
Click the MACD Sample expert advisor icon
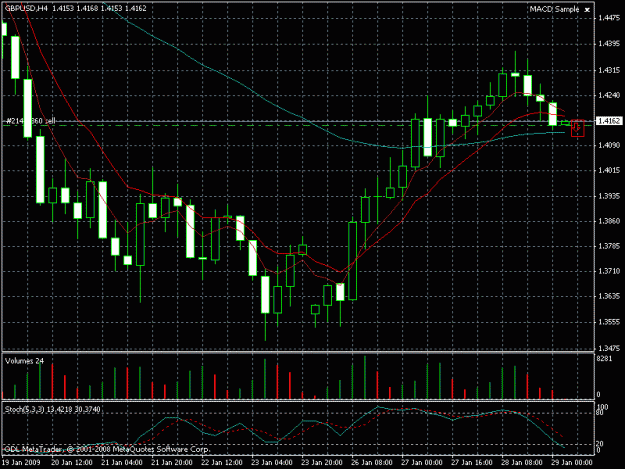pos(587,10)
